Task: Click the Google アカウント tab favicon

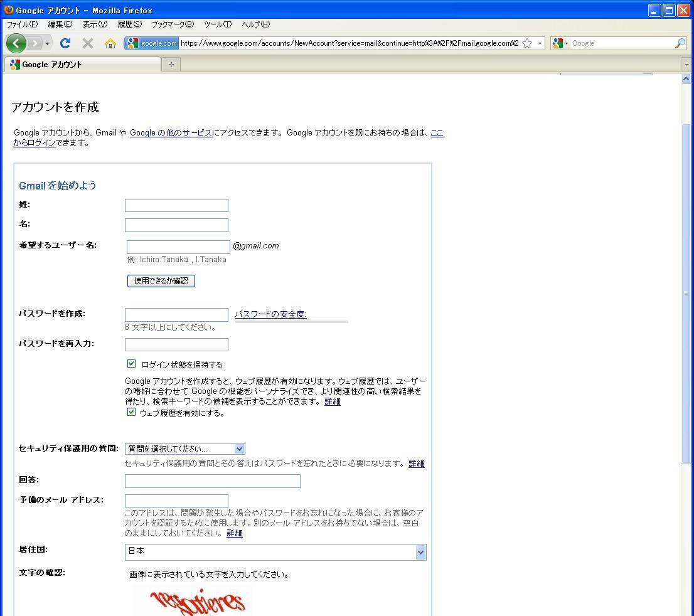Action: [x=15, y=65]
